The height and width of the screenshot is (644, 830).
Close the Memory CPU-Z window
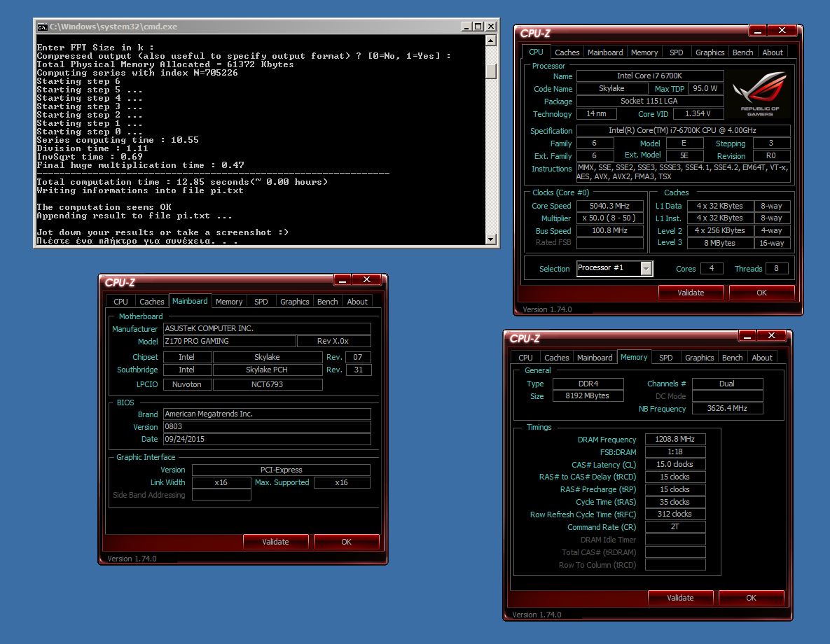coord(772,335)
